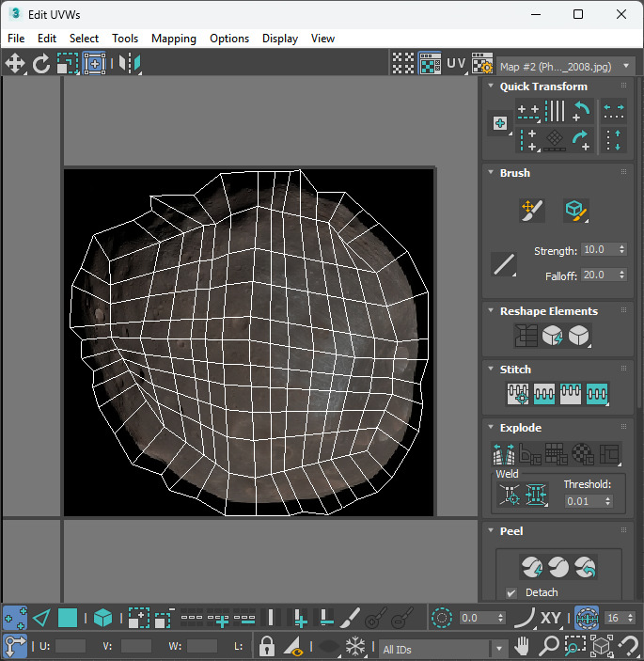Viewport: 644px width, 661px height.
Task: Click Stitch Custom icon at Stitch row end
Action: pos(597,394)
